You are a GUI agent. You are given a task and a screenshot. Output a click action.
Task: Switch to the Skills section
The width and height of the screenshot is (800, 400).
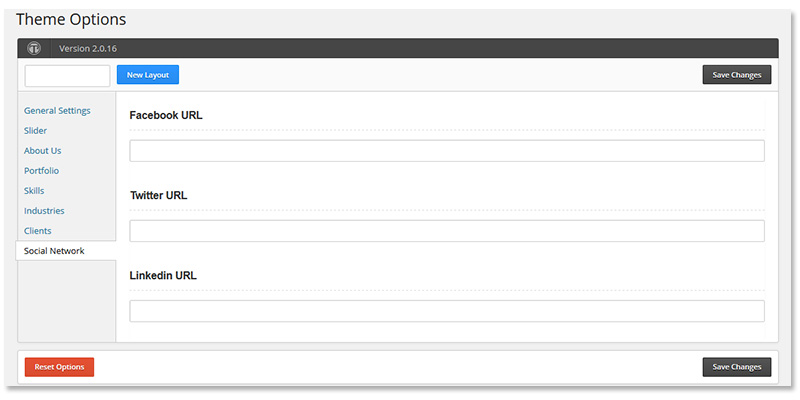point(34,191)
